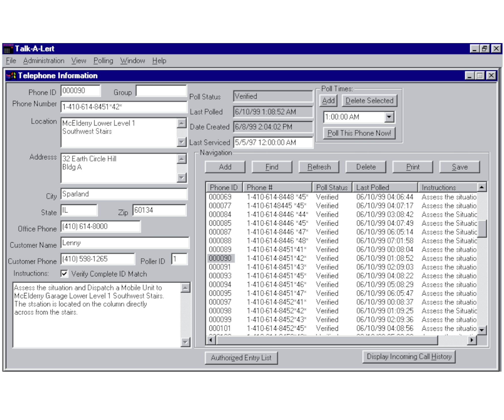This screenshot has width=504, height=420.
Task: Open the Polling menu
Action: pyautogui.click(x=103, y=61)
